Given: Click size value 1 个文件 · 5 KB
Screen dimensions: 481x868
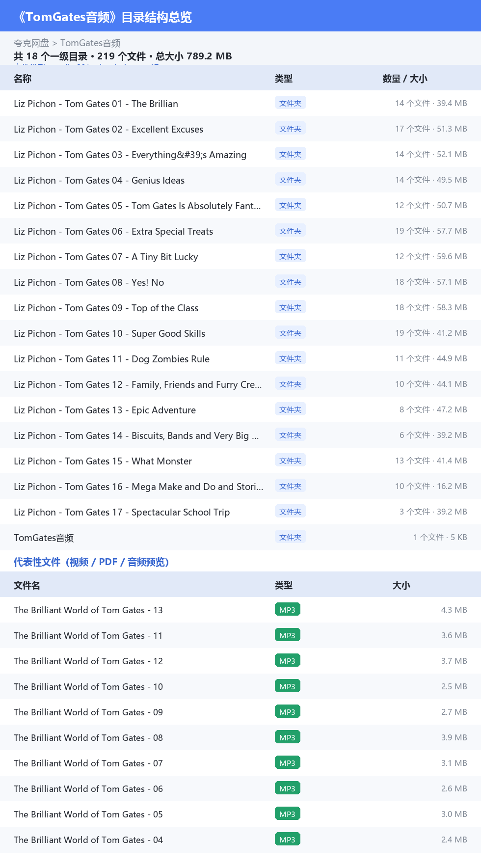Looking at the screenshot, I should (440, 537).
